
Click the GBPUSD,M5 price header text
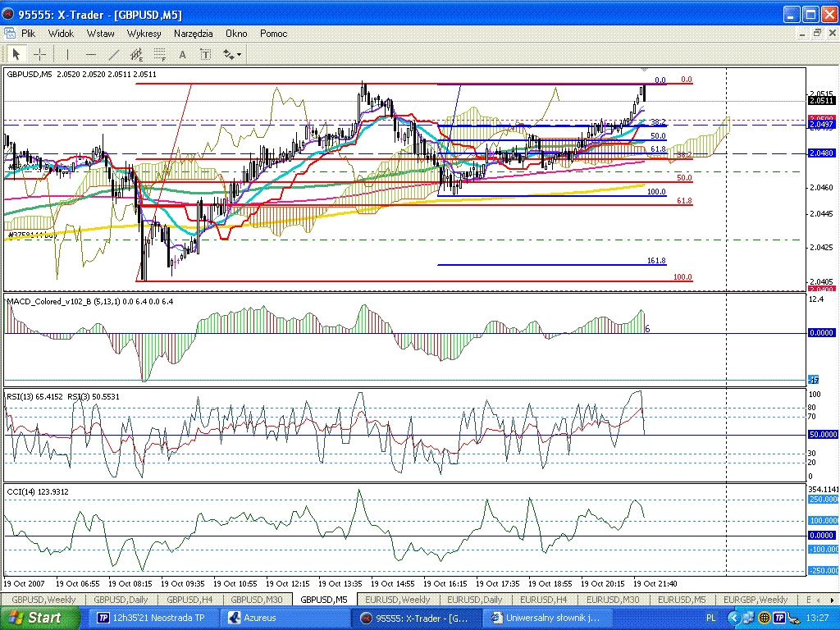[x=81, y=75]
